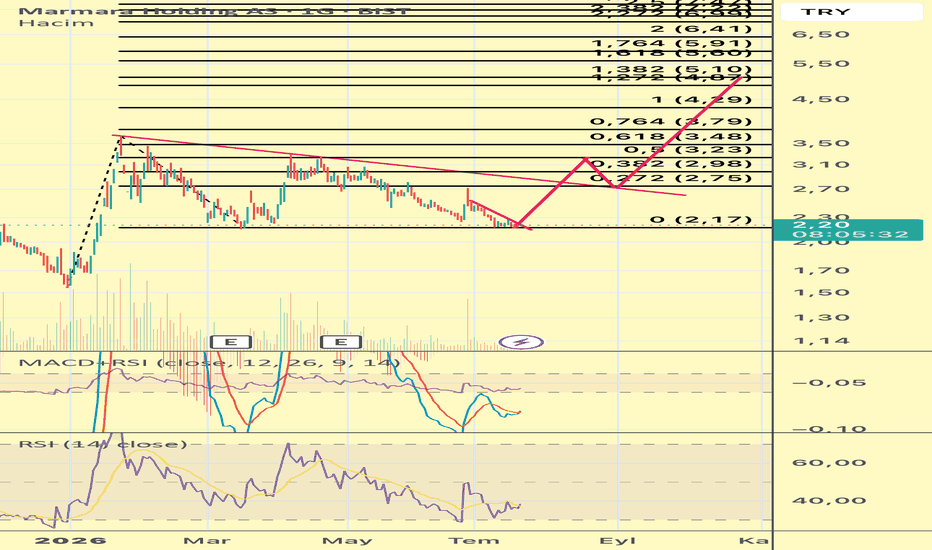Click the second E earnings marker
The width and height of the screenshot is (932, 550).
click(341, 342)
